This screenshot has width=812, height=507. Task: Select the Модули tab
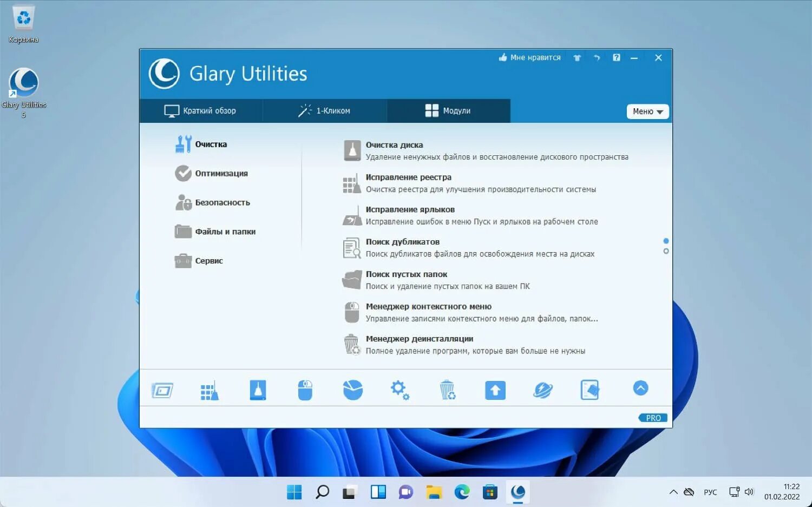click(x=448, y=111)
